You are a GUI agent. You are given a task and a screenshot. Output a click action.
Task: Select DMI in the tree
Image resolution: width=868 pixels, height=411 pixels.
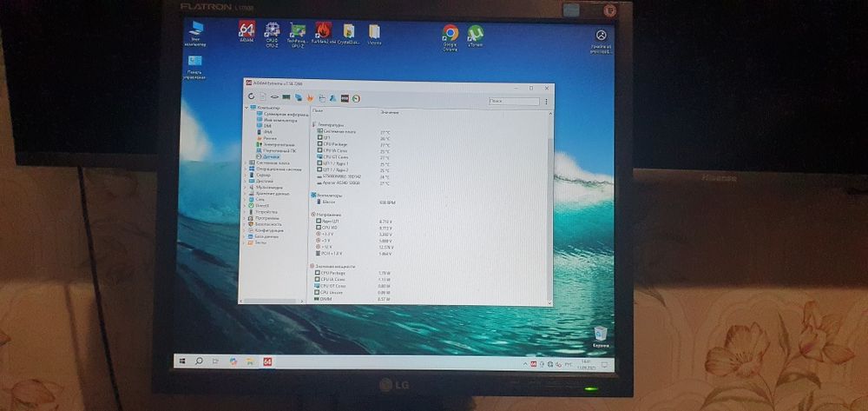[x=263, y=126]
